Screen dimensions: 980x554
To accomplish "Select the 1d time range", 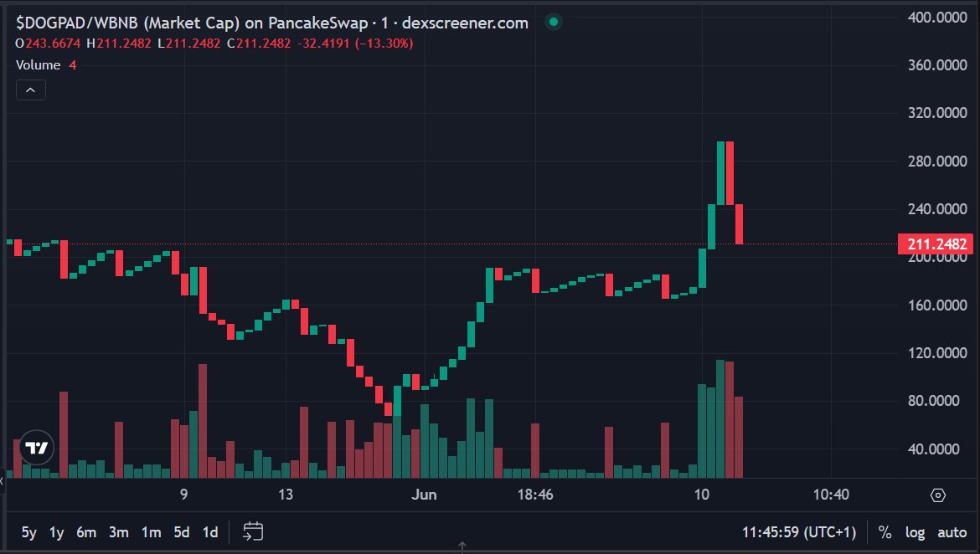I will (210, 532).
